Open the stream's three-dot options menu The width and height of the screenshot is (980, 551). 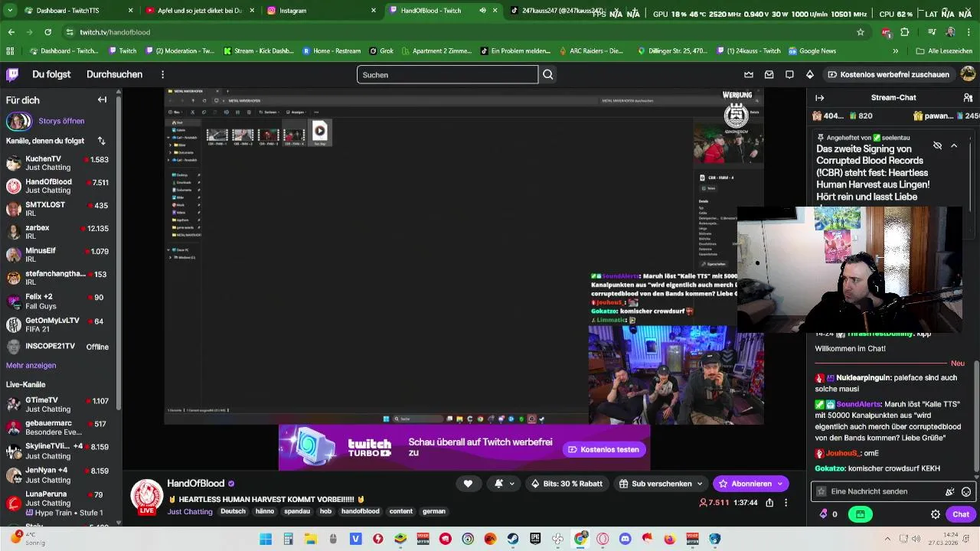[x=786, y=503]
